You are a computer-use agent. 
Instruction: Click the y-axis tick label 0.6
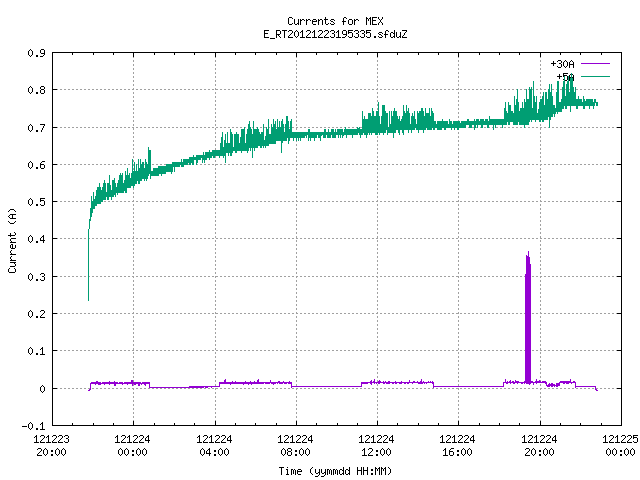coord(36,165)
